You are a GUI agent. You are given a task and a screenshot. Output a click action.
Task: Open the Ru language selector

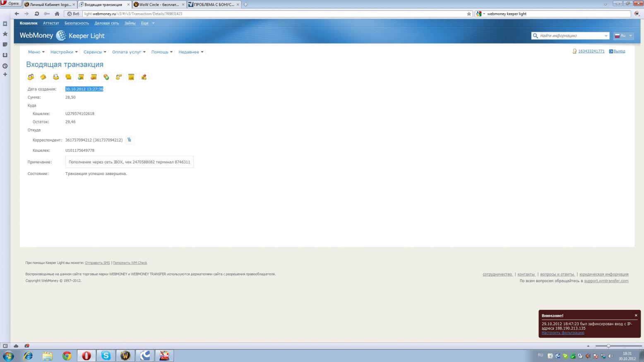point(623,36)
